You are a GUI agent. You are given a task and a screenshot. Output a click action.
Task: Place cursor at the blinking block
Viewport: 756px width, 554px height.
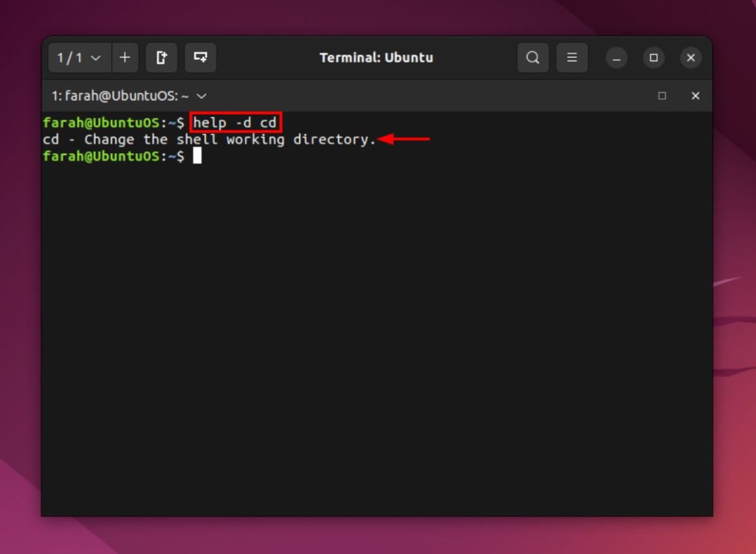click(197, 156)
